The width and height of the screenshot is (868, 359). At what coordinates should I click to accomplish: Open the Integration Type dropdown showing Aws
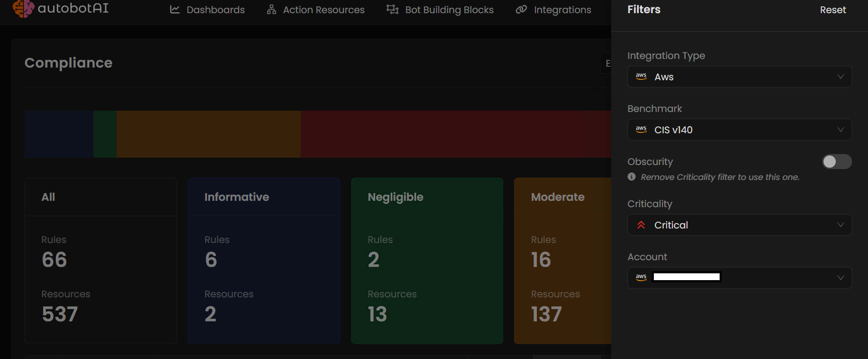(740, 77)
